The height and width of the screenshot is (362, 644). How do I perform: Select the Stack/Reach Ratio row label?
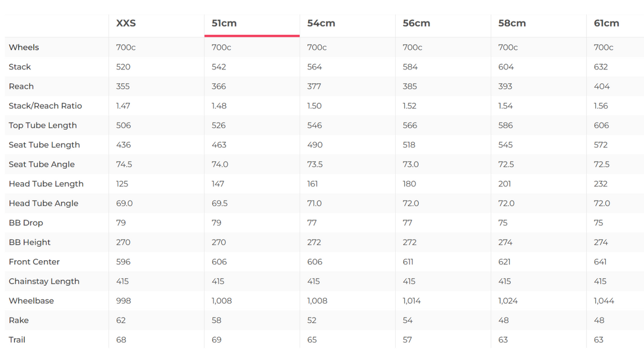(45, 106)
